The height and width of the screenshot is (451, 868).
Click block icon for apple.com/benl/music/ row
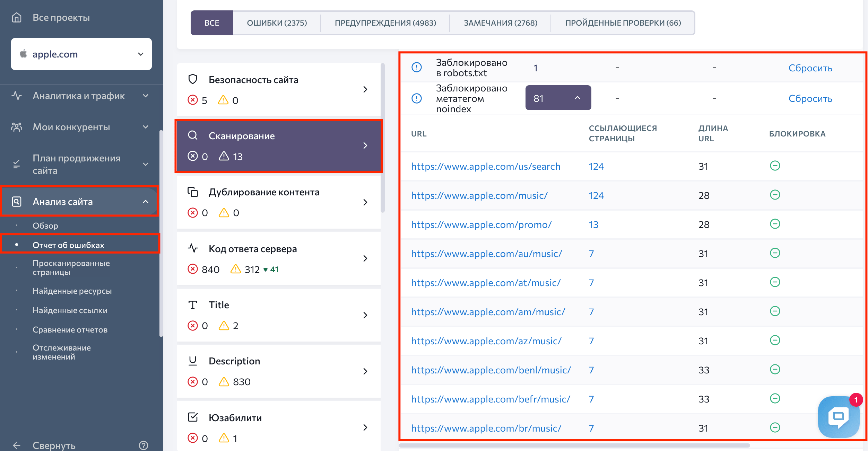click(775, 369)
